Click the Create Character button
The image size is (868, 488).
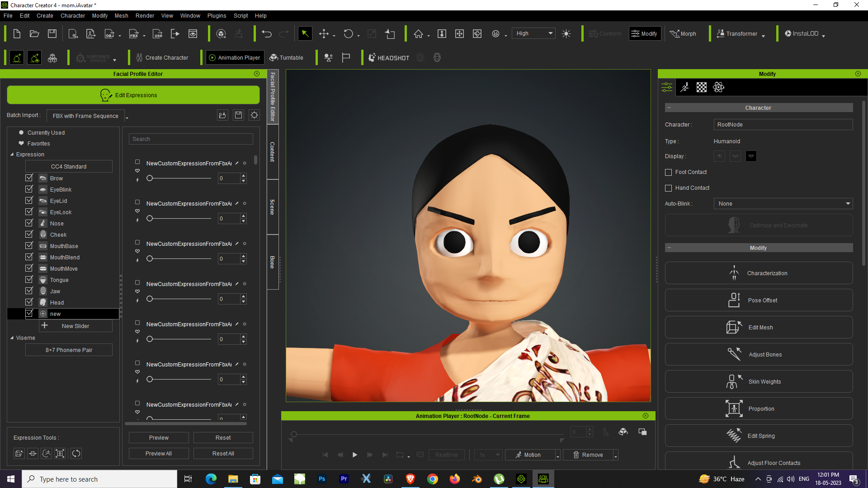162,58
